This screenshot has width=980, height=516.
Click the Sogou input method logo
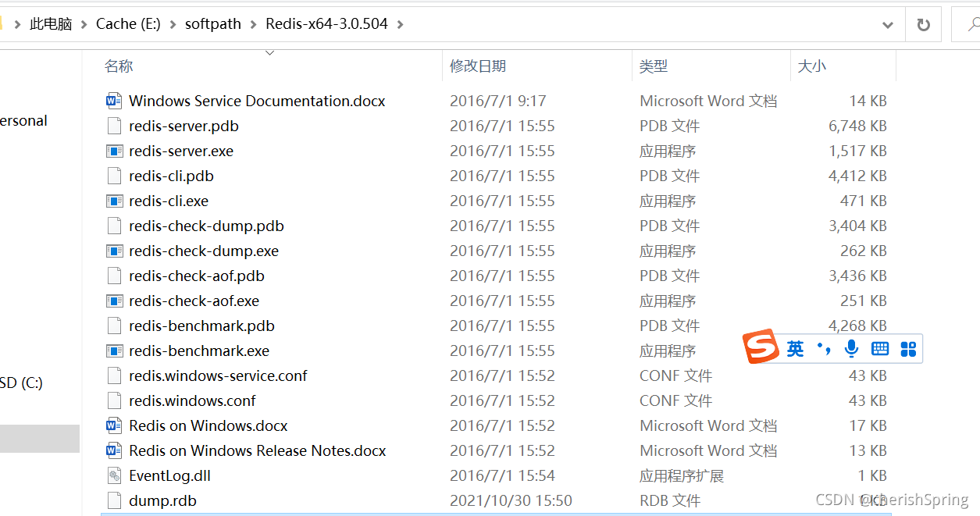coord(760,346)
